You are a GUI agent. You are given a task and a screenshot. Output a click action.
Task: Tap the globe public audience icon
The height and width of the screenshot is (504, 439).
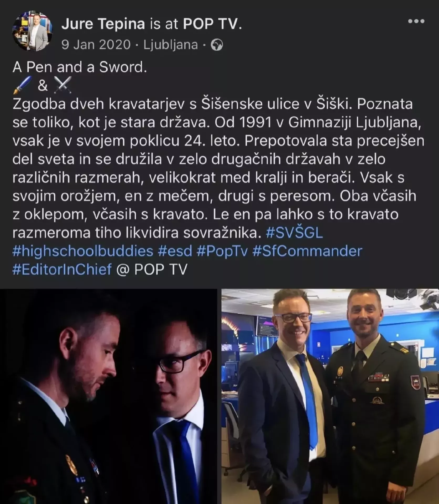[x=217, y=45]
